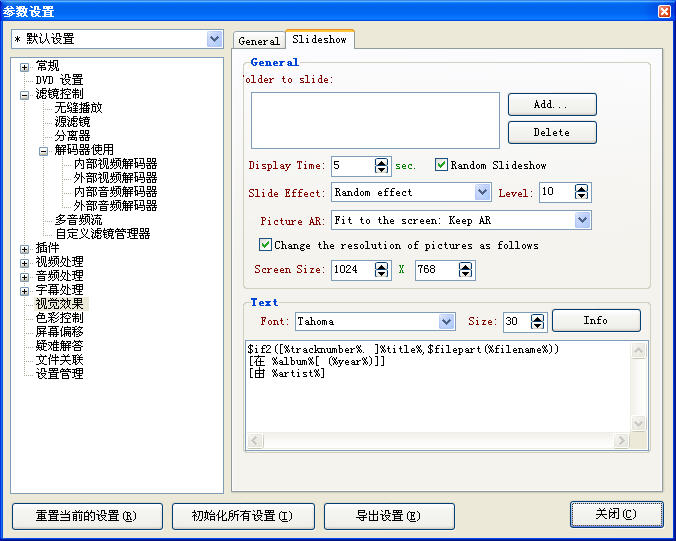676x541 pixels.
Task: Expand the 字幕处理 tree node
Action: [25, 290]
